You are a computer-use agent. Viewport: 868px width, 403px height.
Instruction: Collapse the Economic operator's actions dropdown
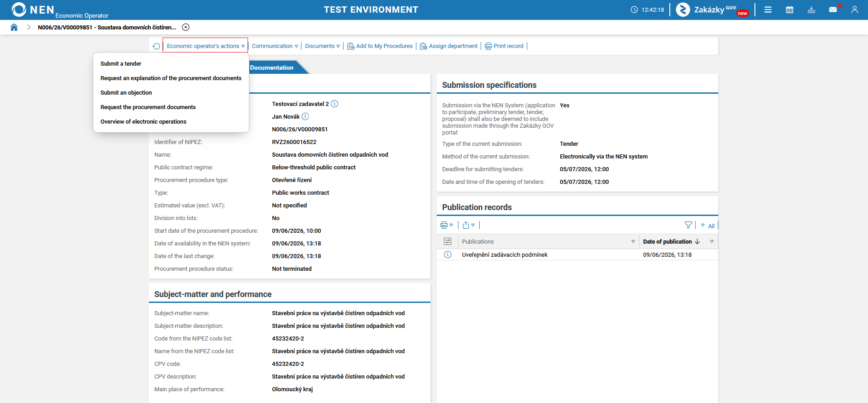243,46
